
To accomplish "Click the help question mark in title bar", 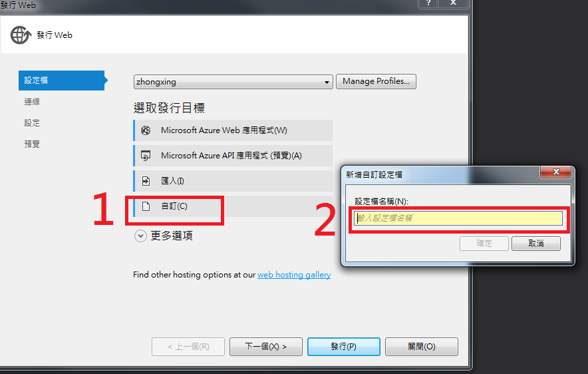I will coord(428,3).
